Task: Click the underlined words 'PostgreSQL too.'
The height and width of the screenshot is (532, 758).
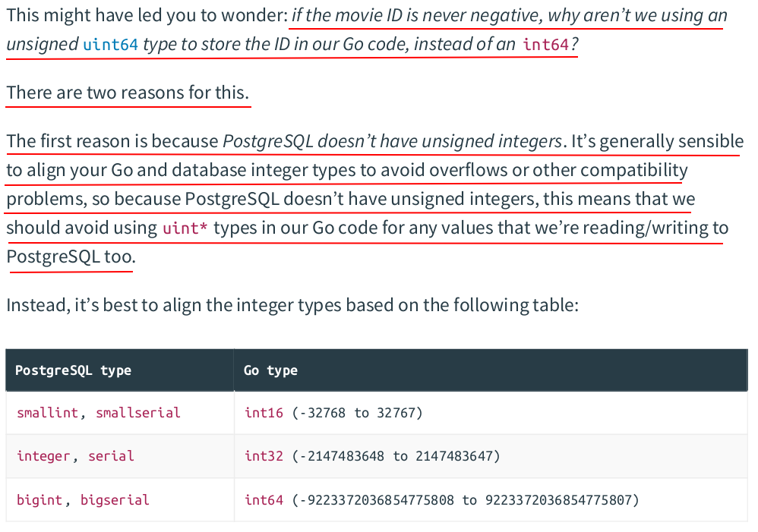Action: pos(71,257)
